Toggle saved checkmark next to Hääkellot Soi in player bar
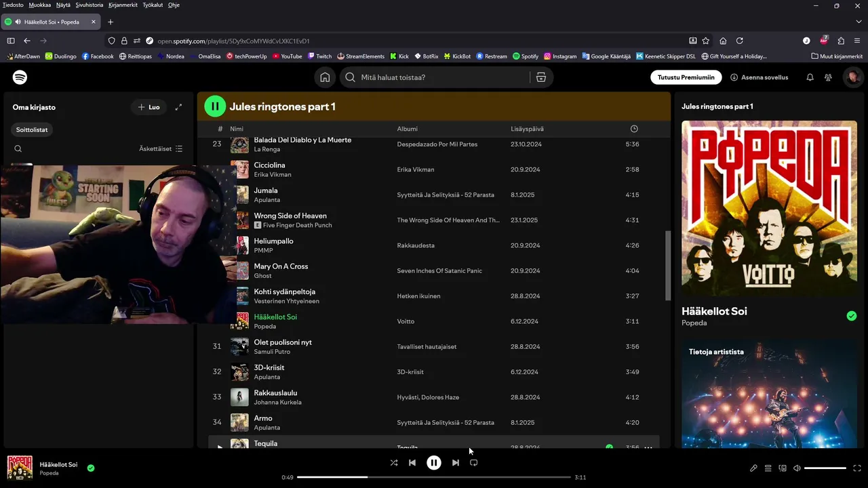This screenshot has width=868, height=488. pos(91,468)
